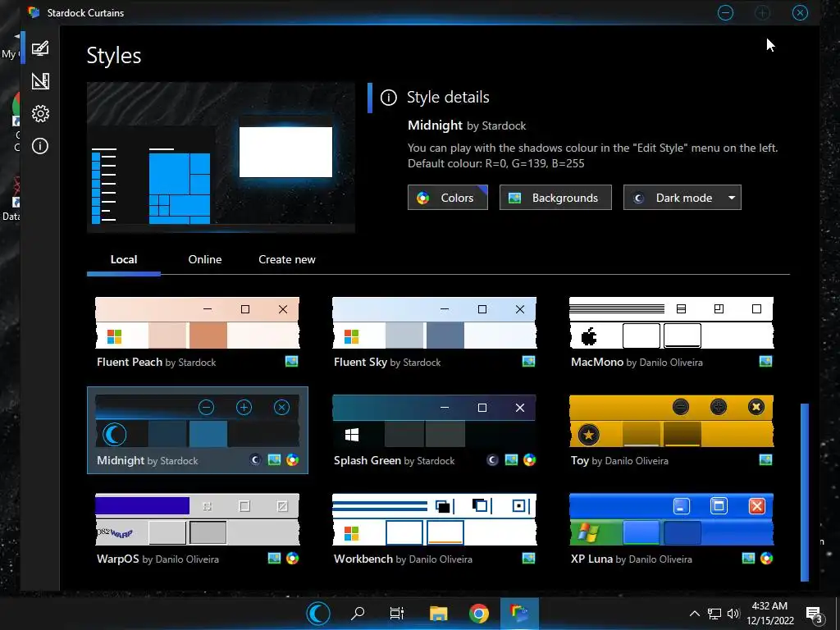
Task: Click dark mode moon icon on Splash Green card
Action: coord(492,459)
